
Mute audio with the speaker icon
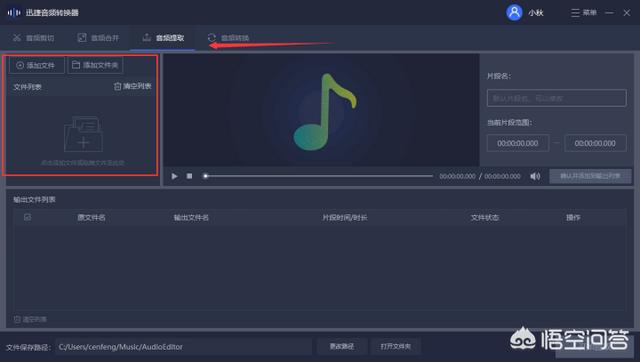[535, 176]
